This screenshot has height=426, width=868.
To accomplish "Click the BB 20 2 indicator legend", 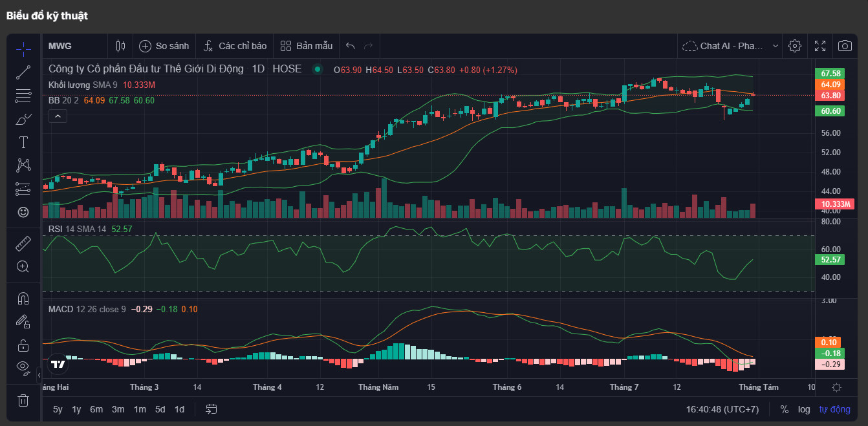I will pyautogui.click(x=64, y=100).
